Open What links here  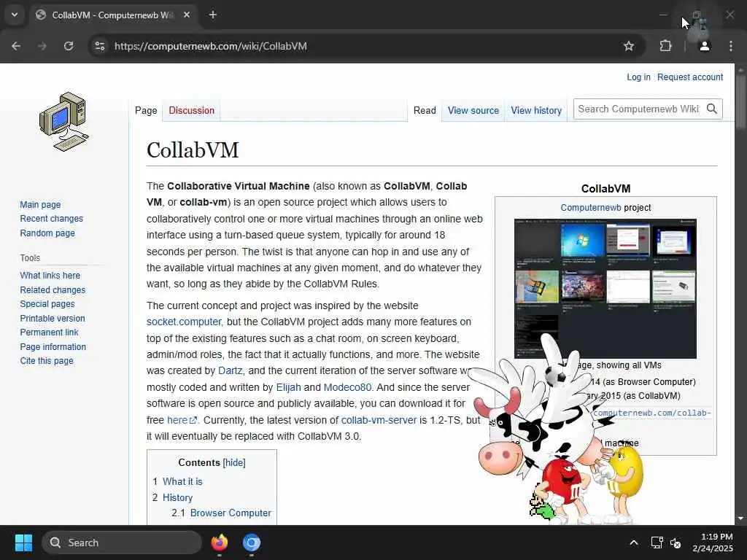click(50, 276)
